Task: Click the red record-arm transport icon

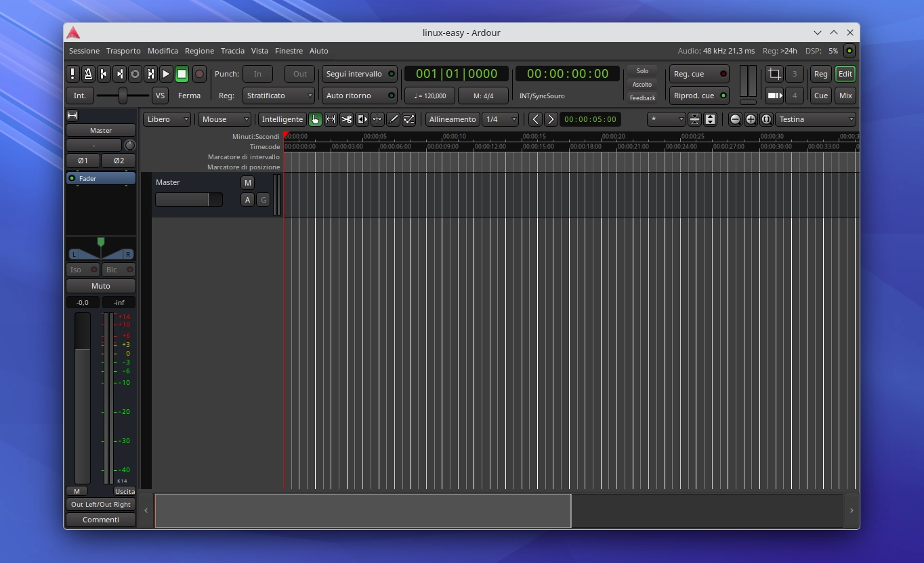Action: [199, 74]
